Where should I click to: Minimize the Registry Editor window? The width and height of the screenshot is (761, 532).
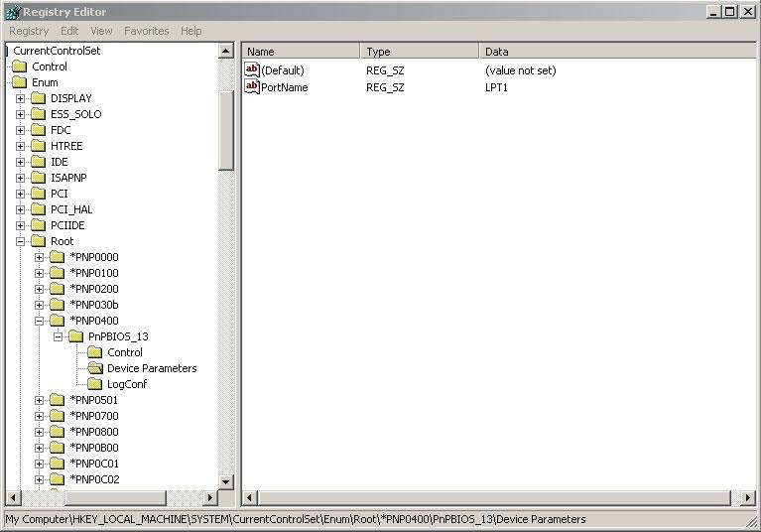point(713,12)
